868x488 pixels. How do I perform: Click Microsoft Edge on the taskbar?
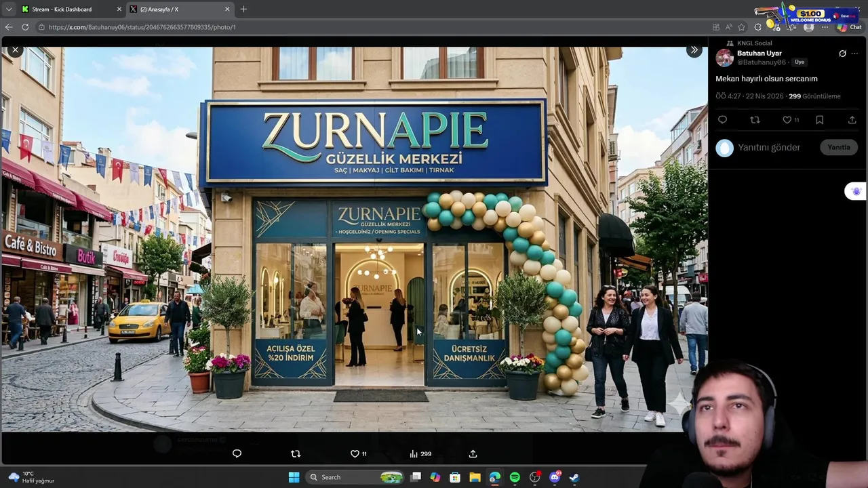[495, 477]
